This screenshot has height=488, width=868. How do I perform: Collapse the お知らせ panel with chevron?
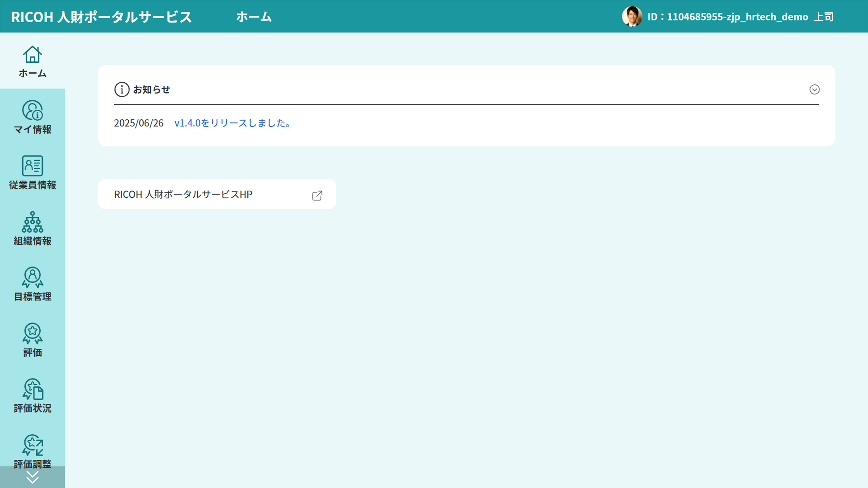pyautogui.click(x=814, y=90)
